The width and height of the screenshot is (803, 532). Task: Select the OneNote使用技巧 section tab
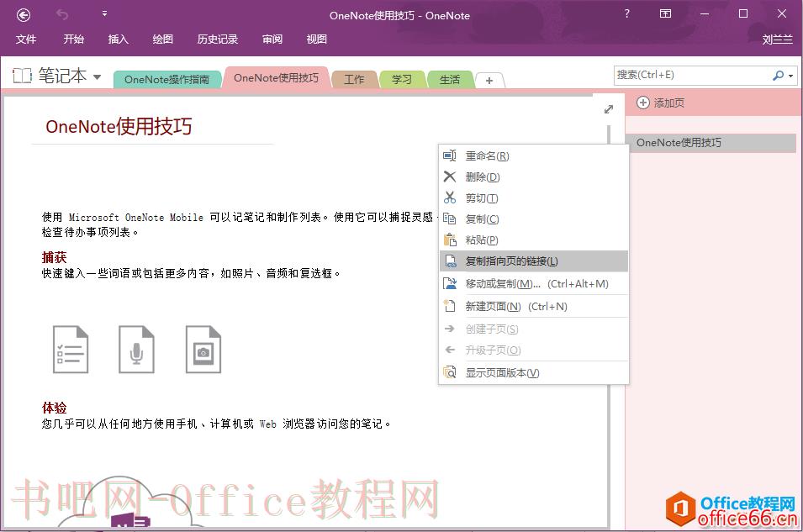(x=277, y=78)
